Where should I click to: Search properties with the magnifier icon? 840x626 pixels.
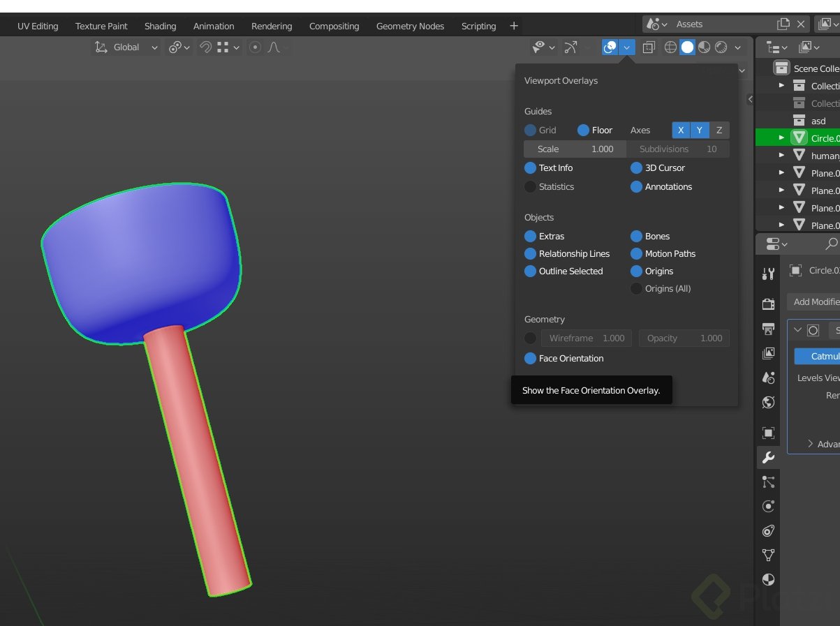coord(831,244)
